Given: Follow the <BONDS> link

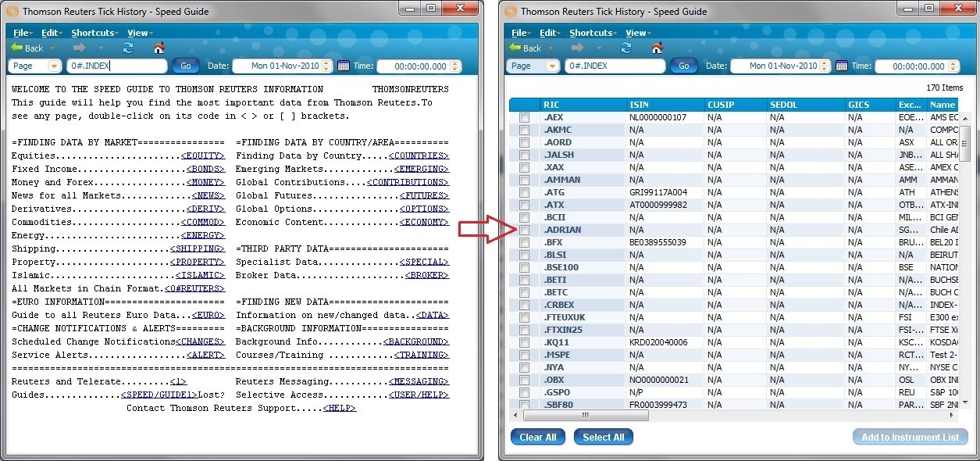Looking at the screenshot, I should pos(206,169).
